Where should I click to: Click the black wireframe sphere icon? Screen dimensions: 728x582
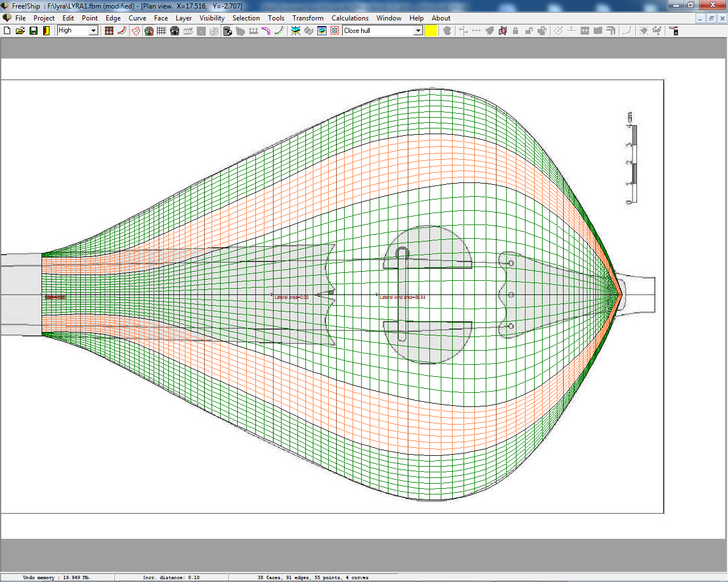point(175,31)
